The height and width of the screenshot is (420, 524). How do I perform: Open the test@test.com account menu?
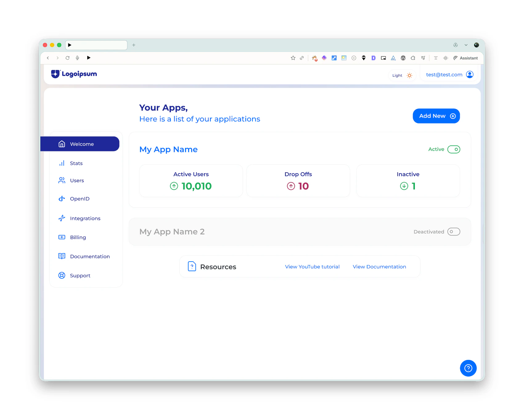pos(449,75)
